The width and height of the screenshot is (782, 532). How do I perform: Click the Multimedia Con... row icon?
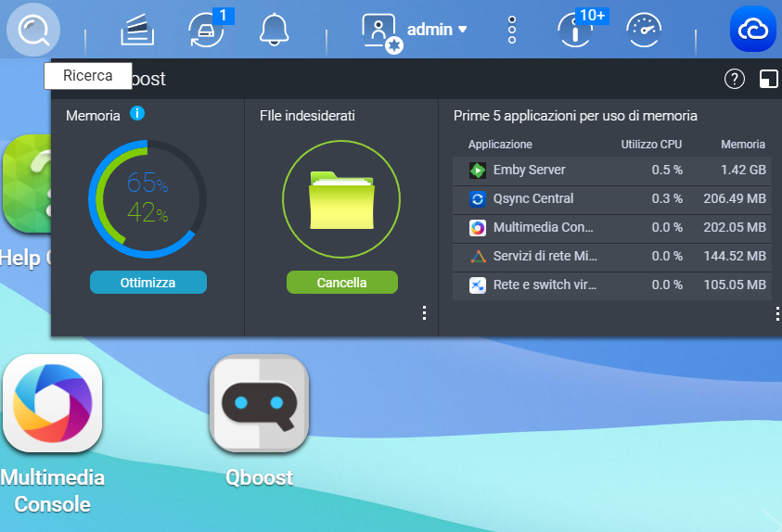click(x=478, y=228)
